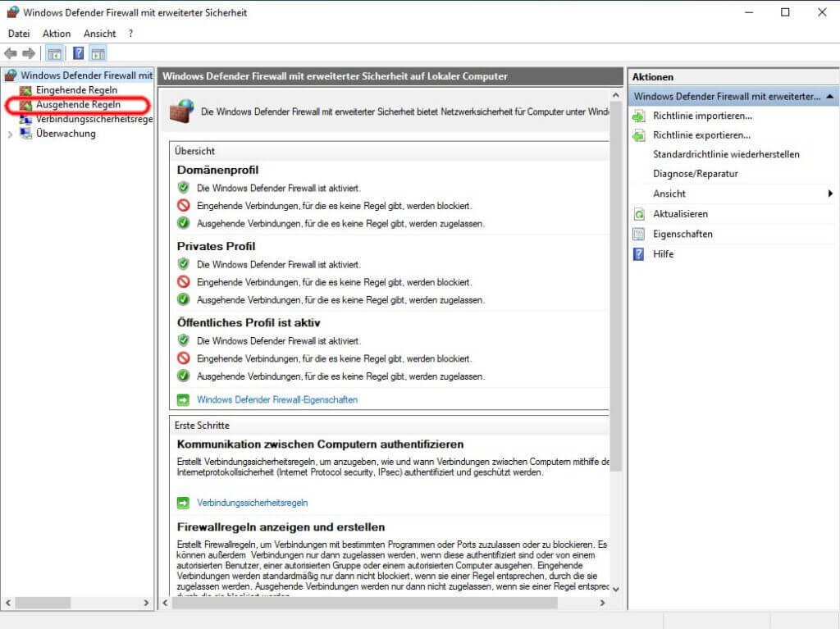Click Öffentliches Profil blocked incoming icon
This screenshot has height=629, width=840.
coord(183,358)
